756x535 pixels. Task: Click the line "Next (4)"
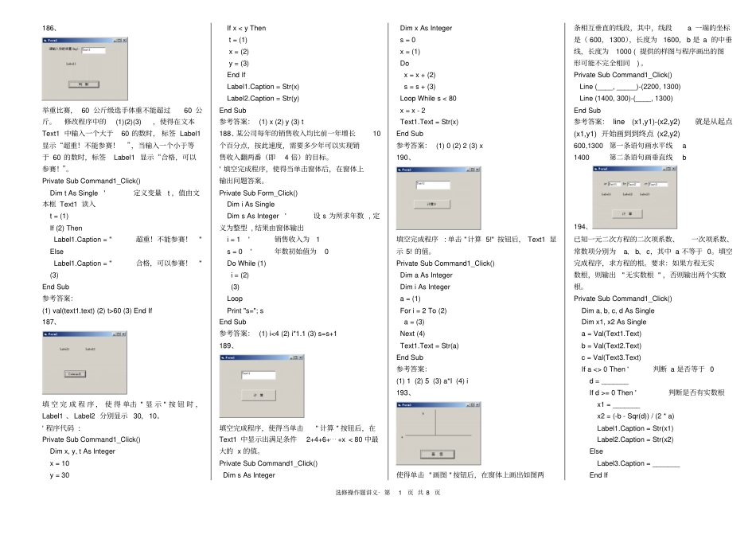(412, 334)
